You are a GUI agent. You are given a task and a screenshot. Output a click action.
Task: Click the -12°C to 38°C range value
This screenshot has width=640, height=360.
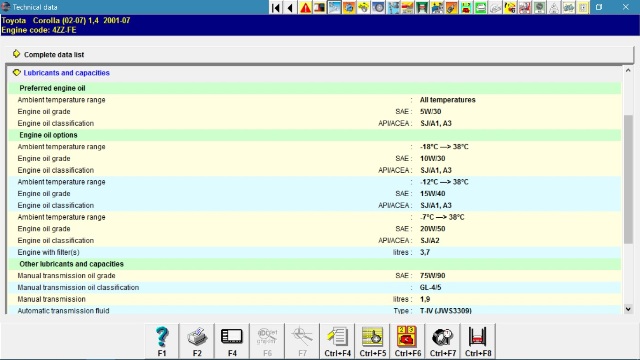(444, 182)
